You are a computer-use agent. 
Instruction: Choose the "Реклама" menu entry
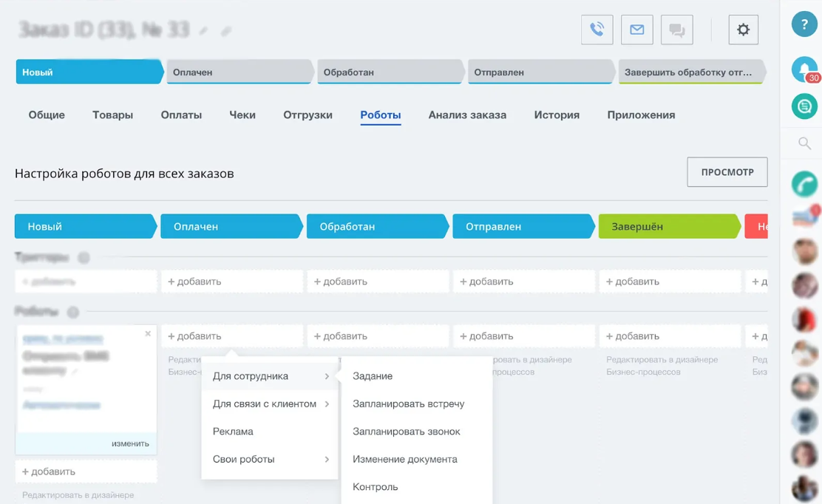233,432
